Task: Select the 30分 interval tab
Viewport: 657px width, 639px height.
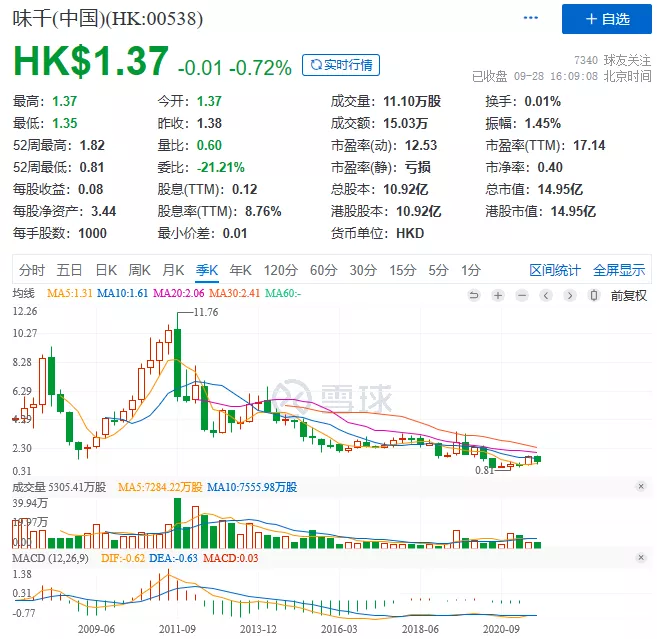Action: (x=363, y=270)
